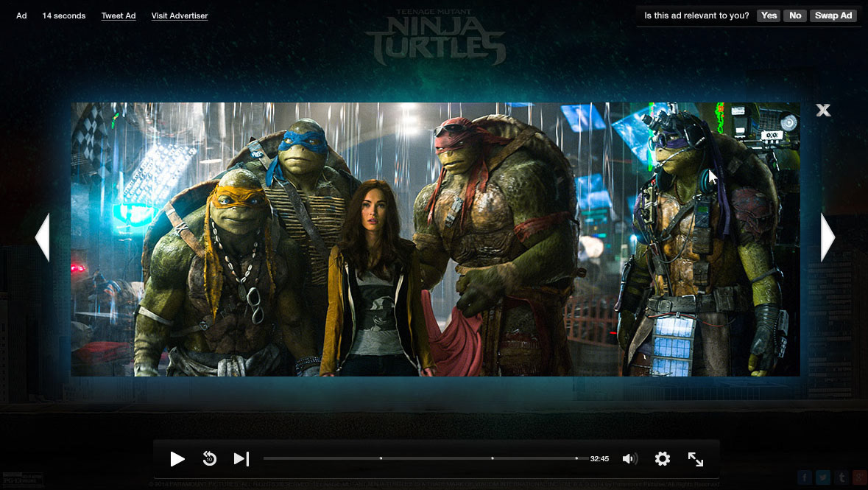Screen dimensions: 868x490
Task: Open the dimmed Google+ icon
Action: click(x=860, y=477)
